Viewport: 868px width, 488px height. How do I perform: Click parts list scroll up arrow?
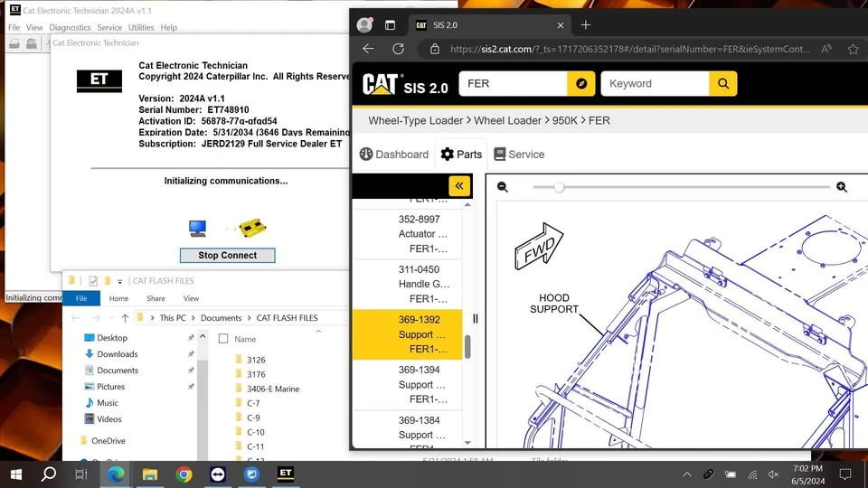coord(467,205)
